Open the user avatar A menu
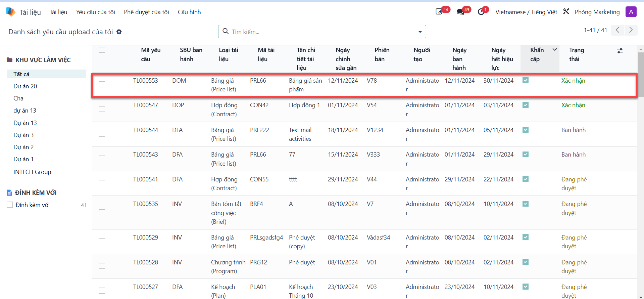 click(x=631, y=12)
